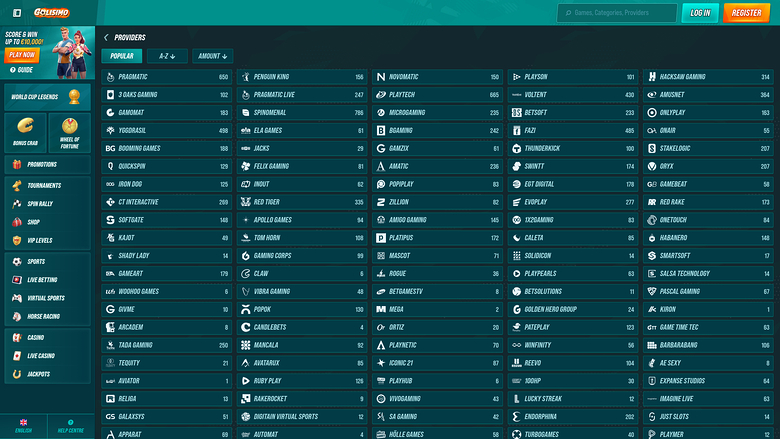
Task: Go back using the Providers chevron
Action: click(106, 37)
